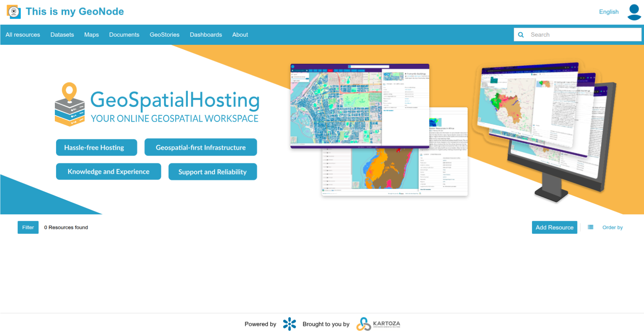Image resolution: width=644 pixels, height=334 pixels.
Task: Open the Add Resource menu
Action: pyautogui.click(x=554, y=227)
